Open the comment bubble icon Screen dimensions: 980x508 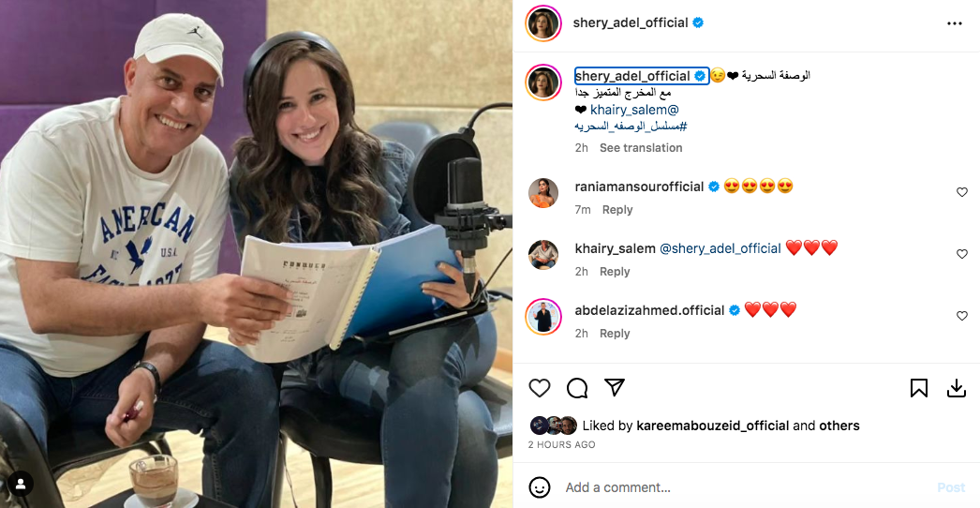pyautogui.click(x=577, y=388)
